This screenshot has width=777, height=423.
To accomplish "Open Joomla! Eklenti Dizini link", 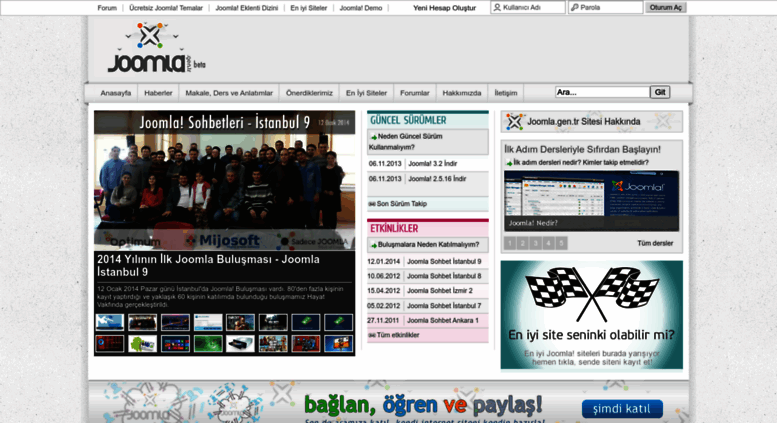I will (x=247, y=8).
